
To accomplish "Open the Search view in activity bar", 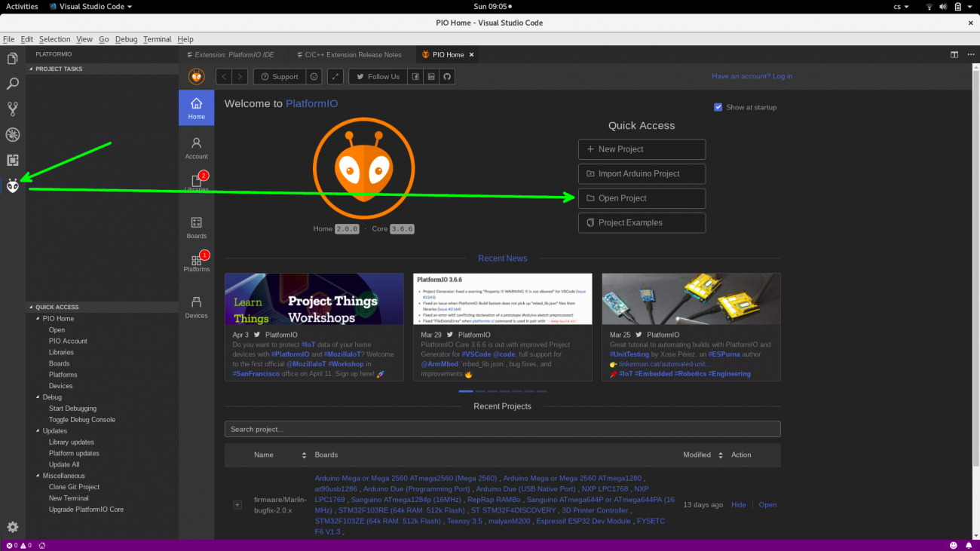I will (x=12, y=84).
